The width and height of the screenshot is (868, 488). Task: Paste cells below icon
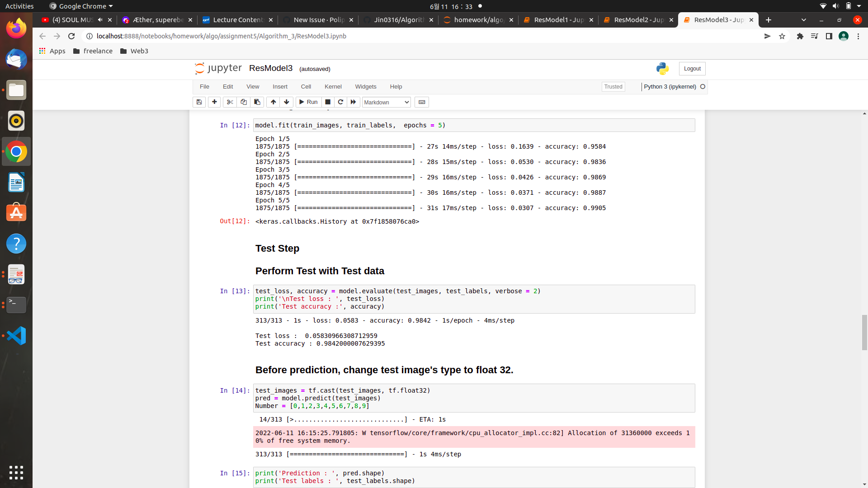coord(257,102)
